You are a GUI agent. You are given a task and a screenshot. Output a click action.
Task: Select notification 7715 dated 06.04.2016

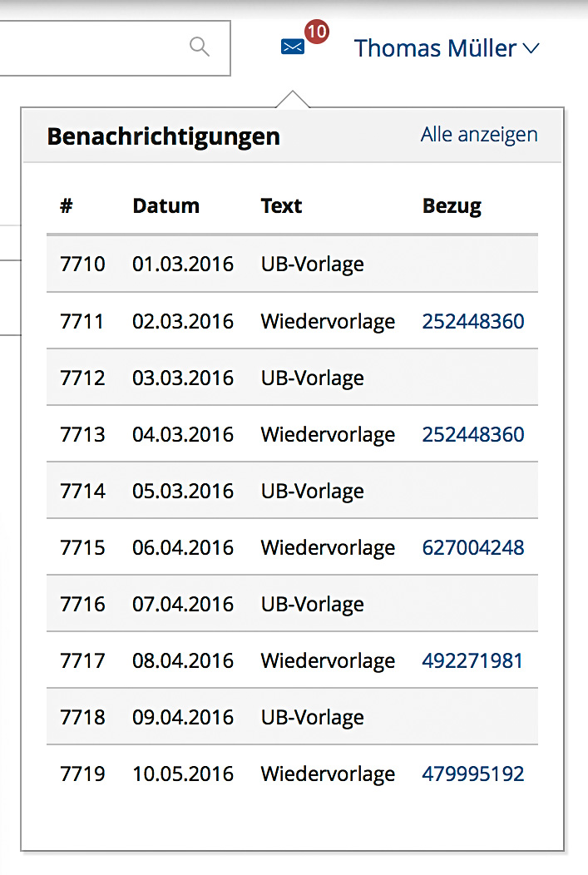coord(291,548)
